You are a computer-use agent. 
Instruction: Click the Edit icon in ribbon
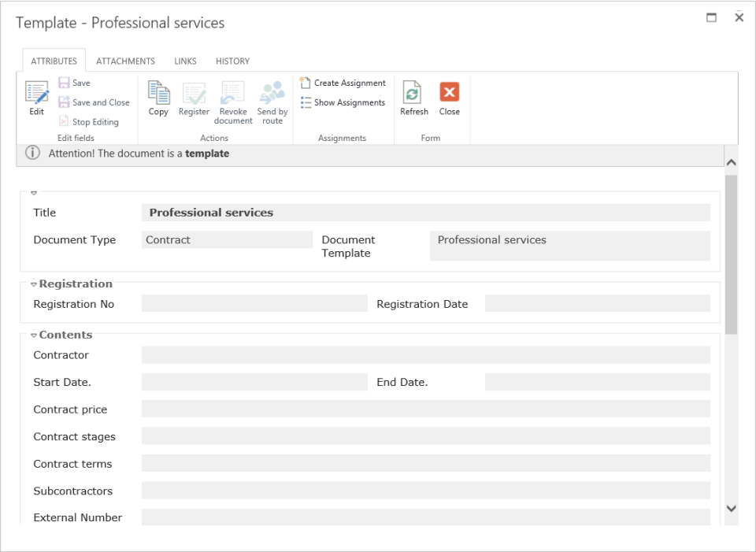click(x=36, y=94)
